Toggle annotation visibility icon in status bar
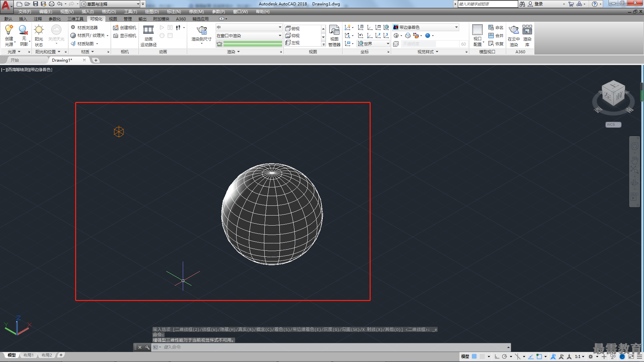The height and width of the screenshot is (362, 644). [x=553, y=357]
